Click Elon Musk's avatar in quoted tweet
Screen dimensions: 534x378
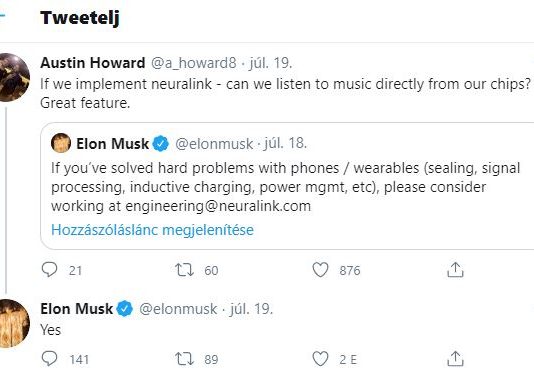click(x=61, y=143)
